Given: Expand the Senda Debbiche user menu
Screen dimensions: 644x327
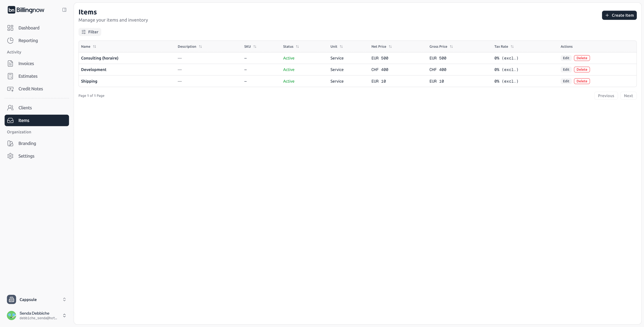Looking at the screenshot, I should (64, 315).
